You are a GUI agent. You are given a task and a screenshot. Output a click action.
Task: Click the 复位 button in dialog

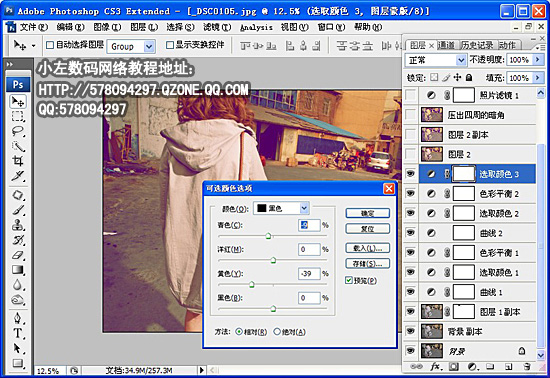coord(367,229)
